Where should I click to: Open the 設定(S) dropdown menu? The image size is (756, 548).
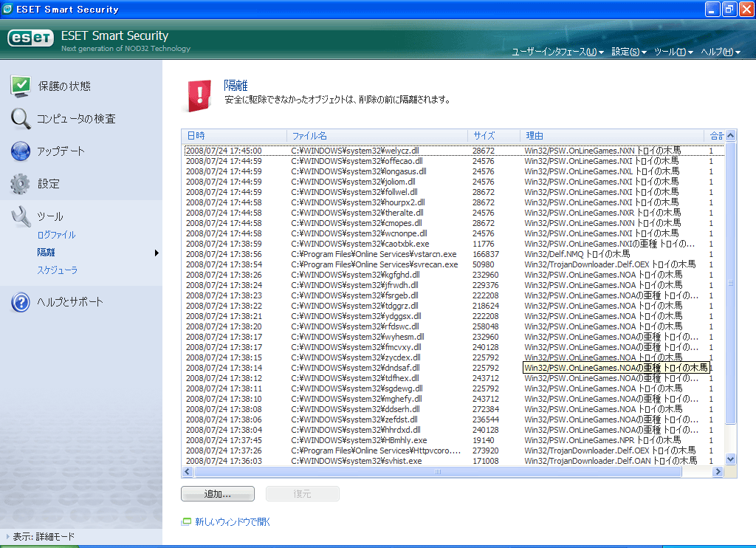629,52
